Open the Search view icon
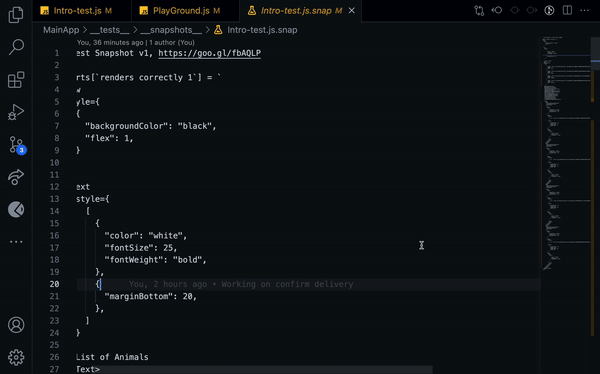The height and width of the screenshot is (374, 600). click(16, 47)
